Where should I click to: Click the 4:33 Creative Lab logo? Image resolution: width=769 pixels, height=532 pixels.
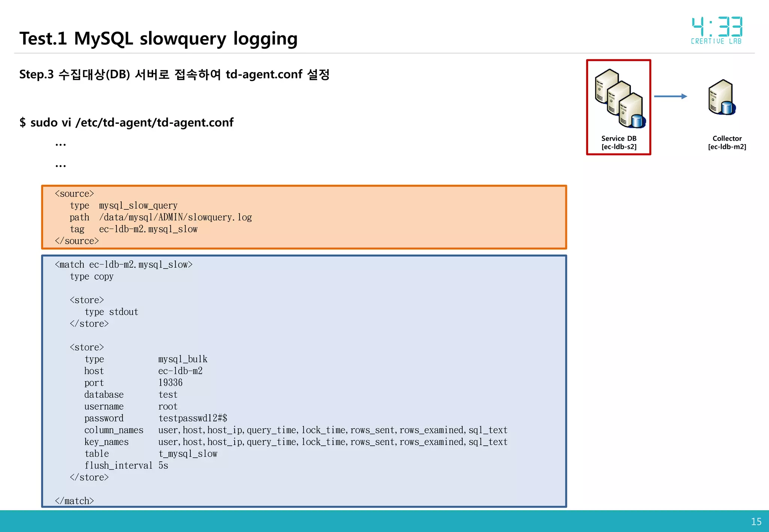(x=716, y=31)
